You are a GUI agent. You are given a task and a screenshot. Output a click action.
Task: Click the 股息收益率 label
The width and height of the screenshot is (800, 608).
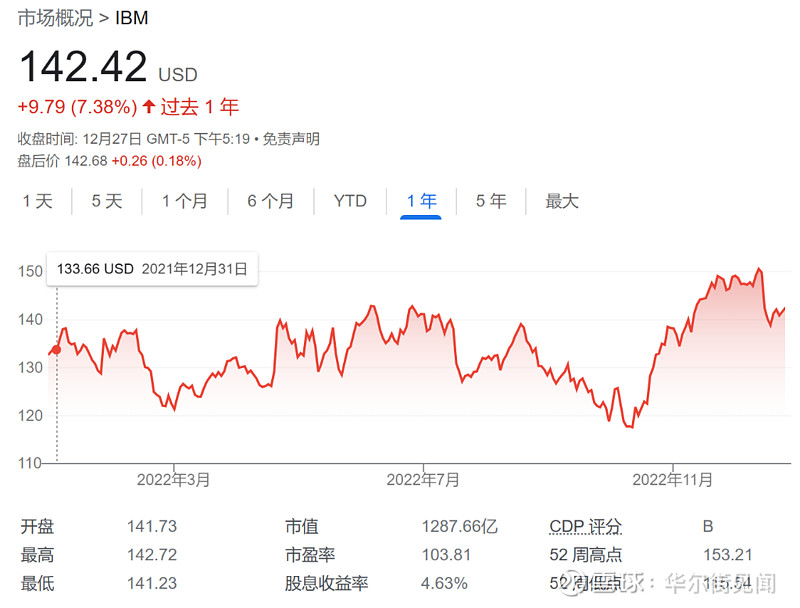pyautogui.click(x=327, y=583)
